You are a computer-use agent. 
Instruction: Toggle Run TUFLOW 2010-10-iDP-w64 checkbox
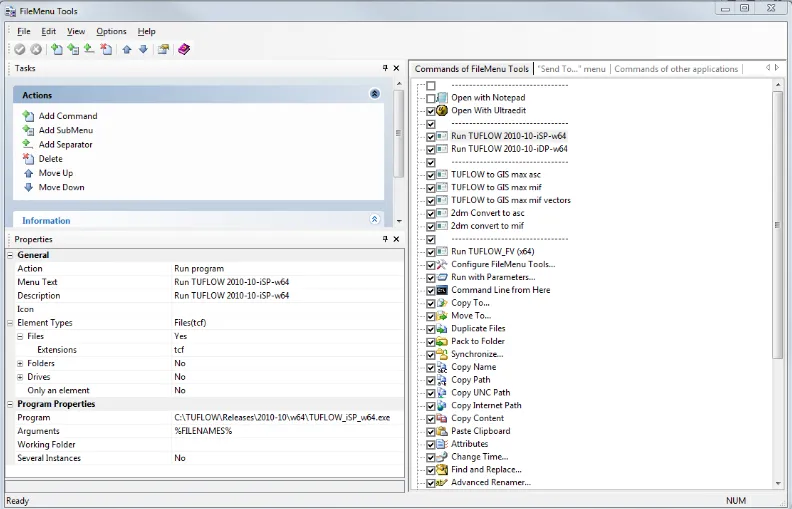431,149
